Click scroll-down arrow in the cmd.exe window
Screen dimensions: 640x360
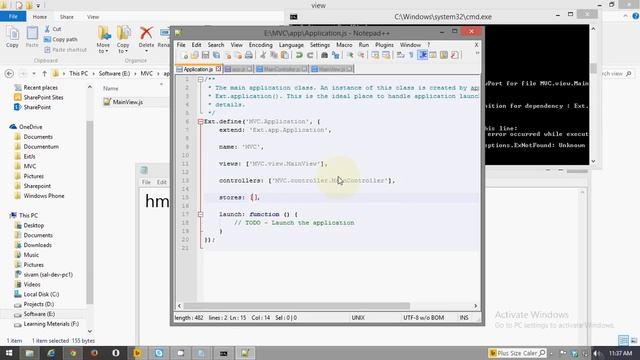click(x=593, y=161)
